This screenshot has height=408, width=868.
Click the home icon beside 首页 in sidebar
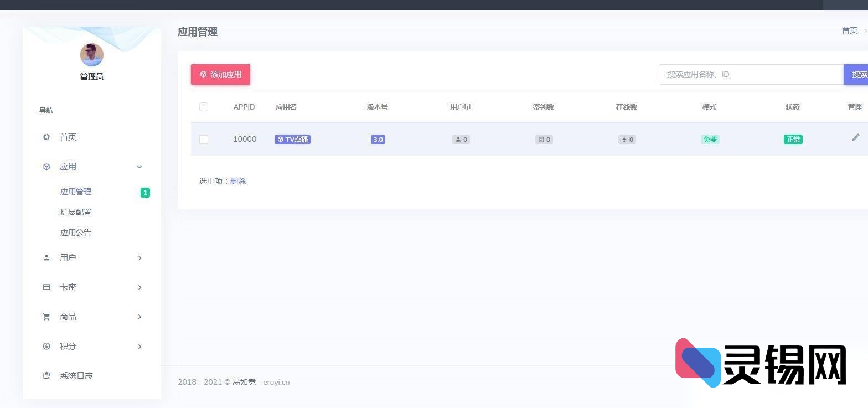(x=46, y=137)
